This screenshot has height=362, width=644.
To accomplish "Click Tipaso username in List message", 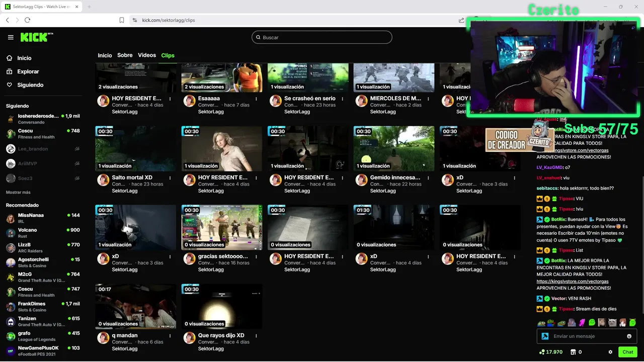I will tap(566, 250).
